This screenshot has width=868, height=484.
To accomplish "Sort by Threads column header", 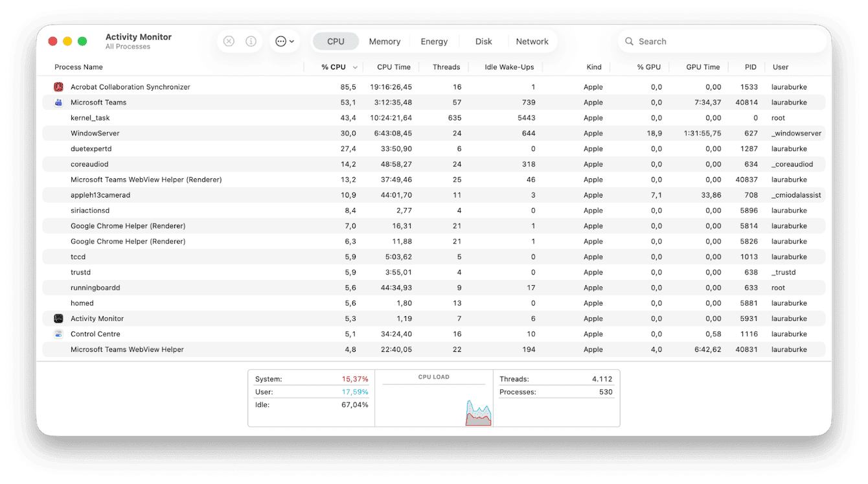I will coord(446,67).
